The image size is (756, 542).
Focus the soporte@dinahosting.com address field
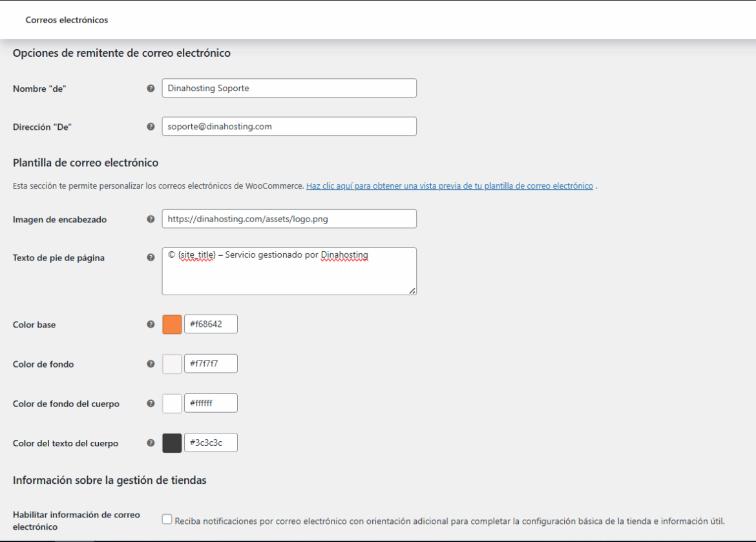coord(289,126)
